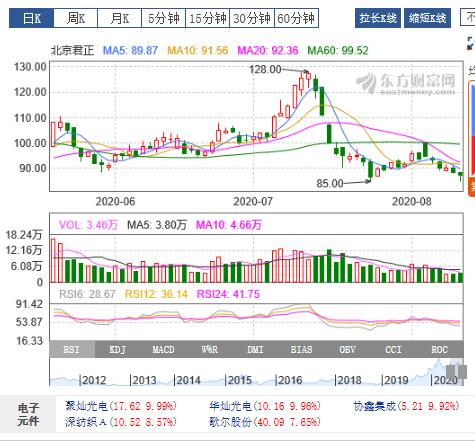Image resolution: width=475 pixels, height=441 pixels.
Task: Click the MA20: 92.36 legend value
Action: pos(268,50)
